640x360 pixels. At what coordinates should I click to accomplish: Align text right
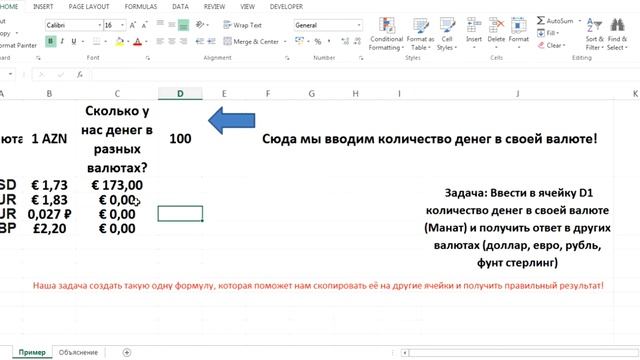[x=184, y=41]
